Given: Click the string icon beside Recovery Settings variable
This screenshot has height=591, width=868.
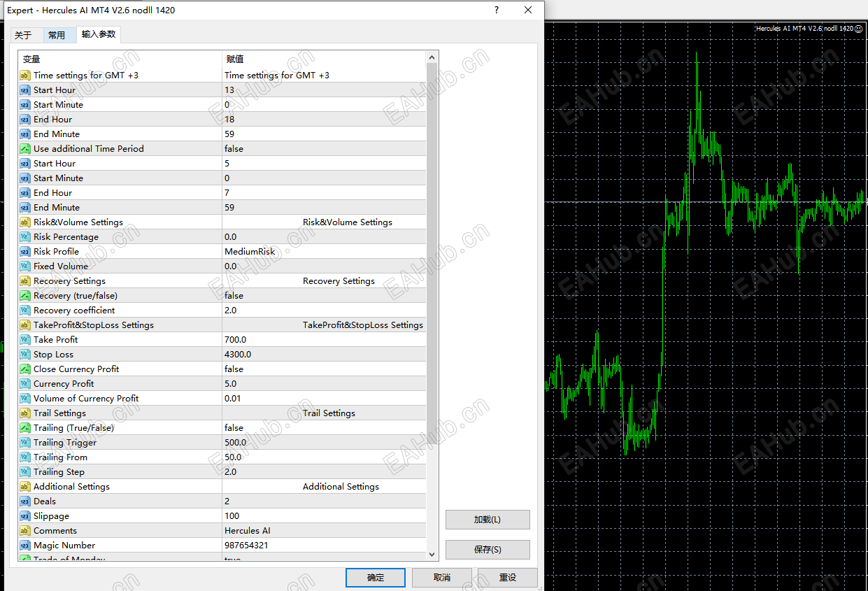Looking at the screenshot, I should tap(25, 281).
